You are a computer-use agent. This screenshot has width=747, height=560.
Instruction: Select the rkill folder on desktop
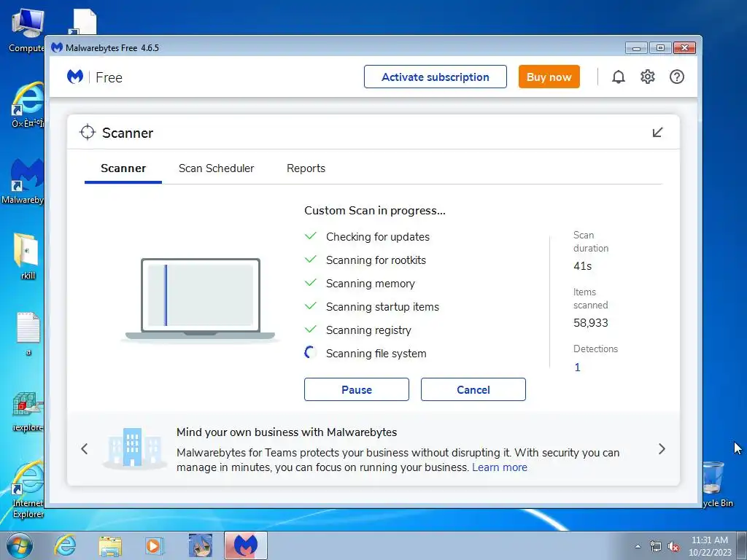point(27,256)
